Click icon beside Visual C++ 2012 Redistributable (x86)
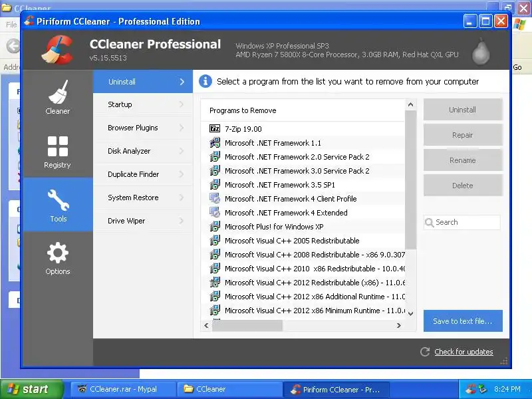The height and width of the screenshot is (399, 532). (x=215, y=282)
